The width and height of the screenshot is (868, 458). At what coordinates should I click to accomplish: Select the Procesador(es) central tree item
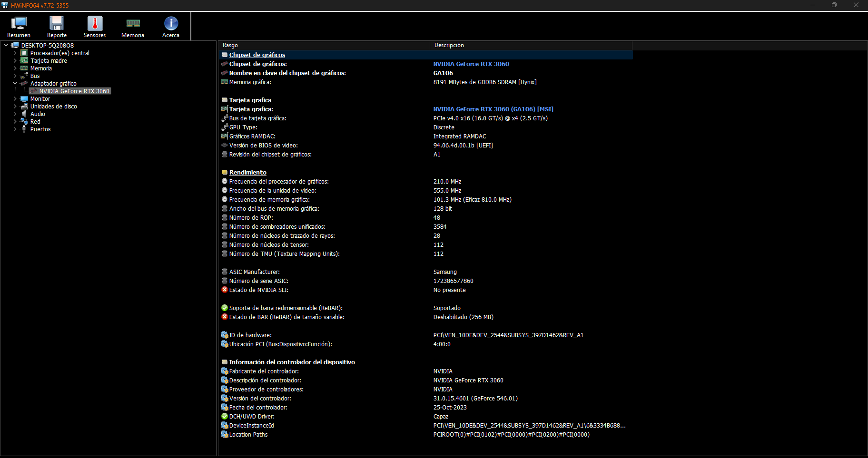[x=60, y=53]
